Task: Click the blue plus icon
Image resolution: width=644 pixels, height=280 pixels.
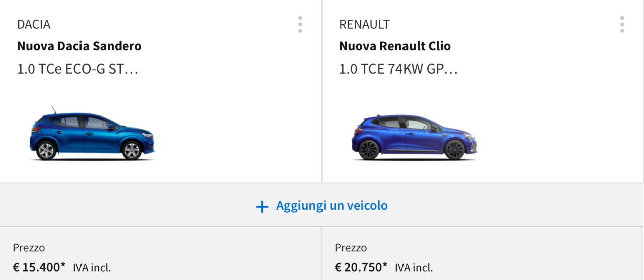Action: point(262,206)
